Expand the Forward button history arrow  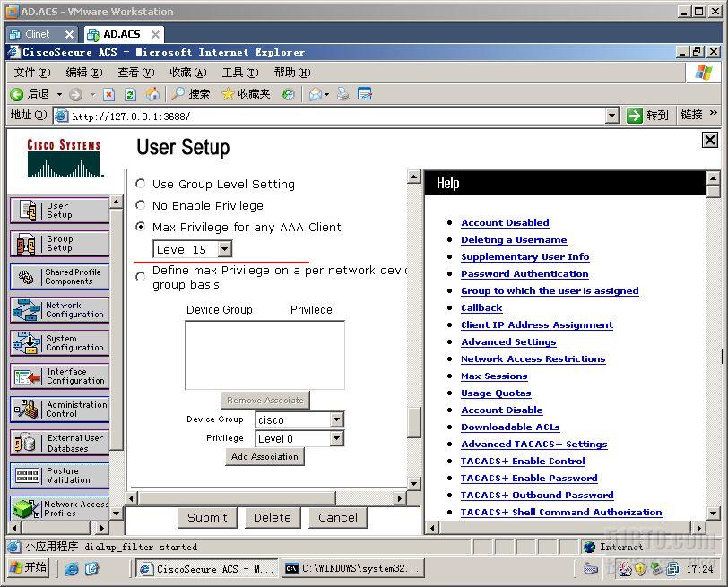(x=93, y=95)
